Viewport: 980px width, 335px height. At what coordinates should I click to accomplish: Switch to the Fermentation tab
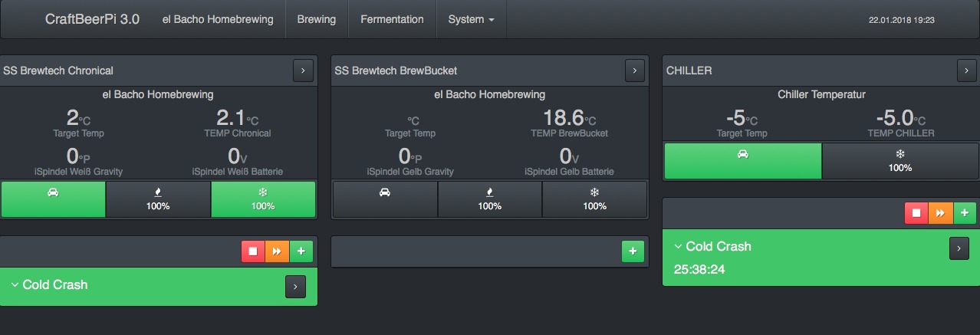(x=392, y=19)
